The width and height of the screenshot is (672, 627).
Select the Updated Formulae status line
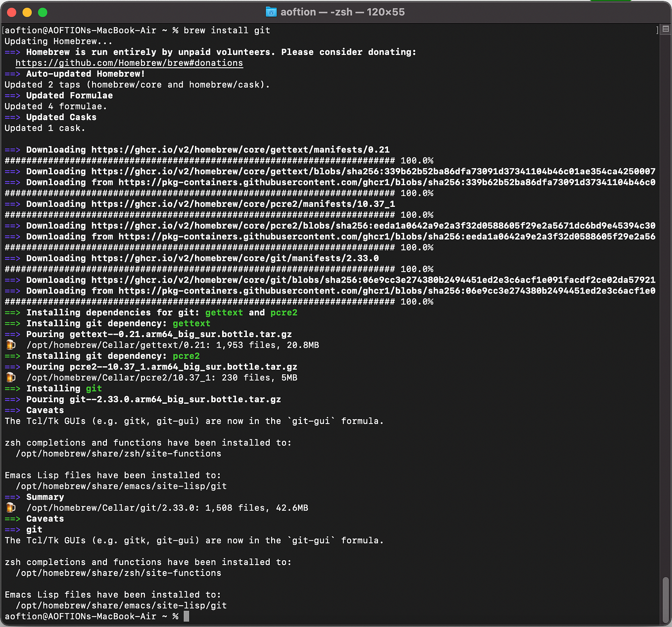(x=69, y=95)
